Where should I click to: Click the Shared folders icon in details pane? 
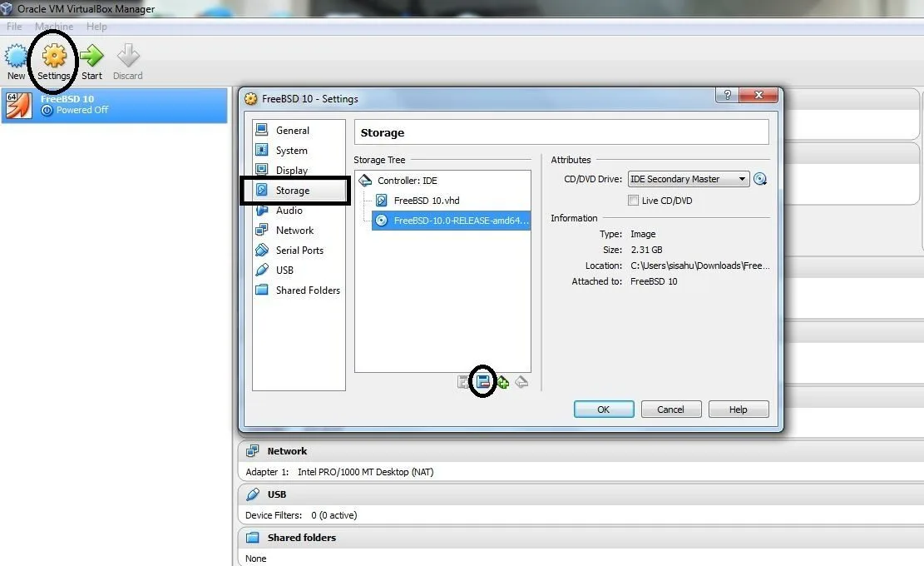pyautogui.click(x=252, y=537)
